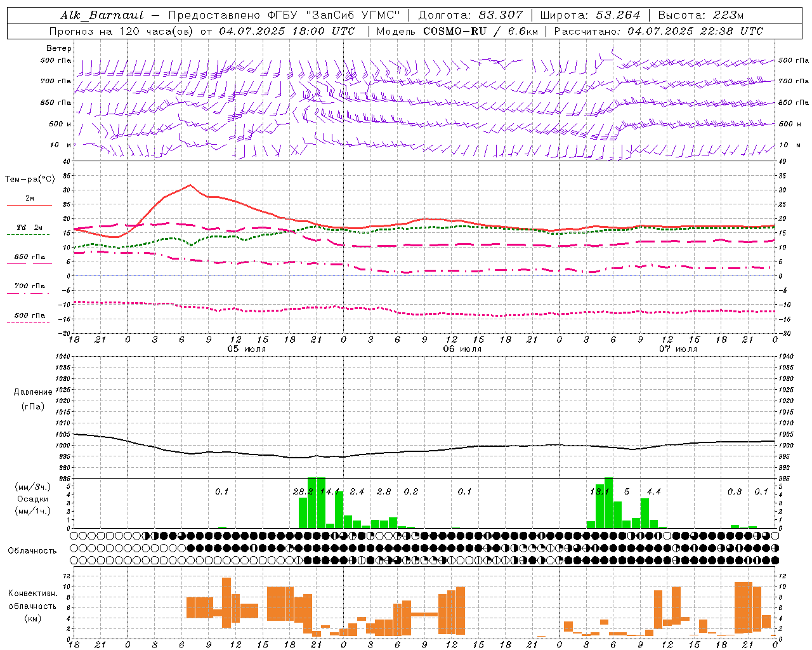Click the 13.1 precipitation total
Screen dimensions: 812x650
click(x=599, y=491)
